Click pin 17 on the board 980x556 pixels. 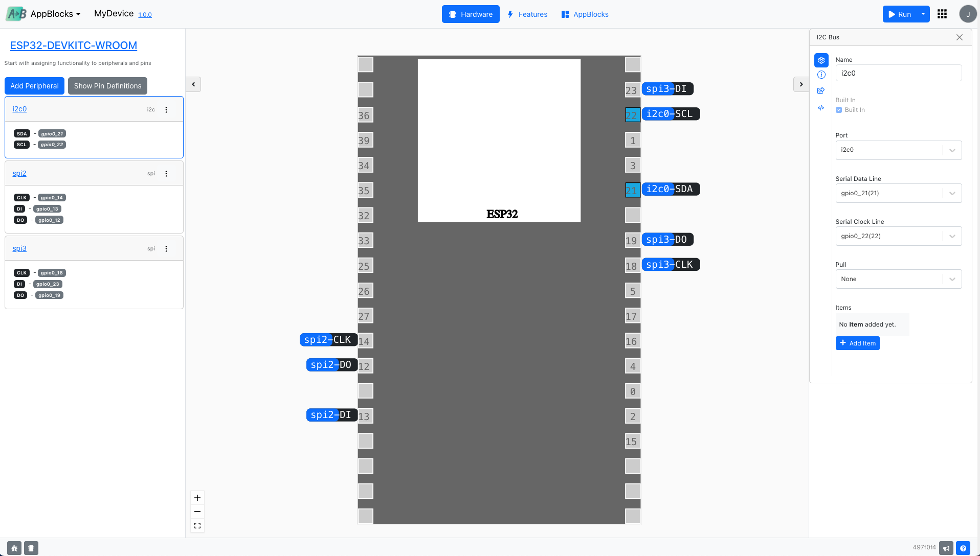coord(633,316)
